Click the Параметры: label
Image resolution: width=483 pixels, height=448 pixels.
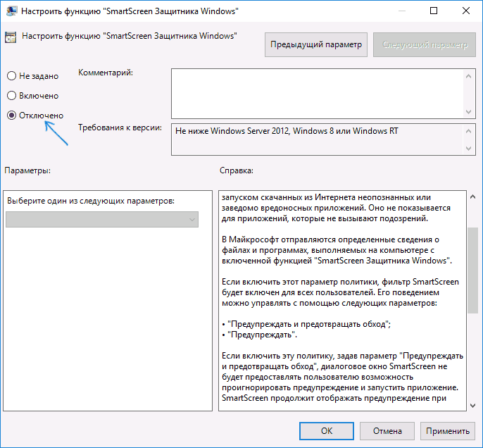(x=27, y=170)
